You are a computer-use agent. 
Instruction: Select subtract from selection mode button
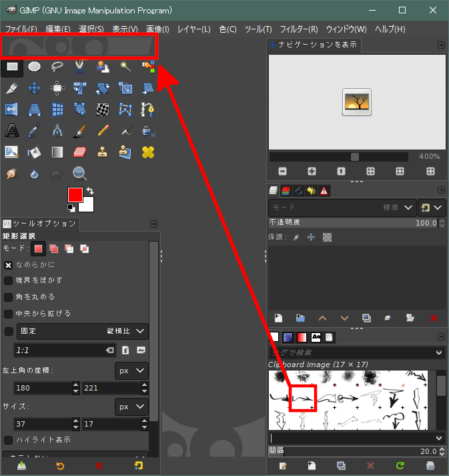pos(69,249)
